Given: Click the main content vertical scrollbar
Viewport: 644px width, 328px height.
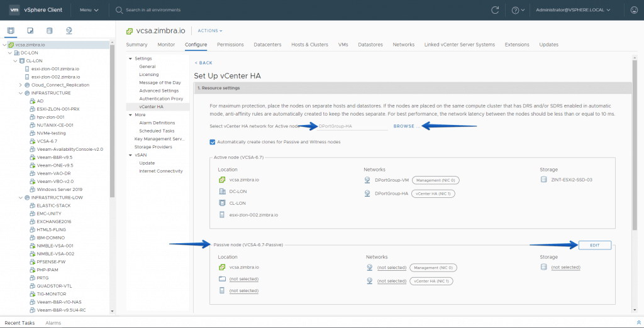Looking at the screenshot, I should [x=635, y=146].
